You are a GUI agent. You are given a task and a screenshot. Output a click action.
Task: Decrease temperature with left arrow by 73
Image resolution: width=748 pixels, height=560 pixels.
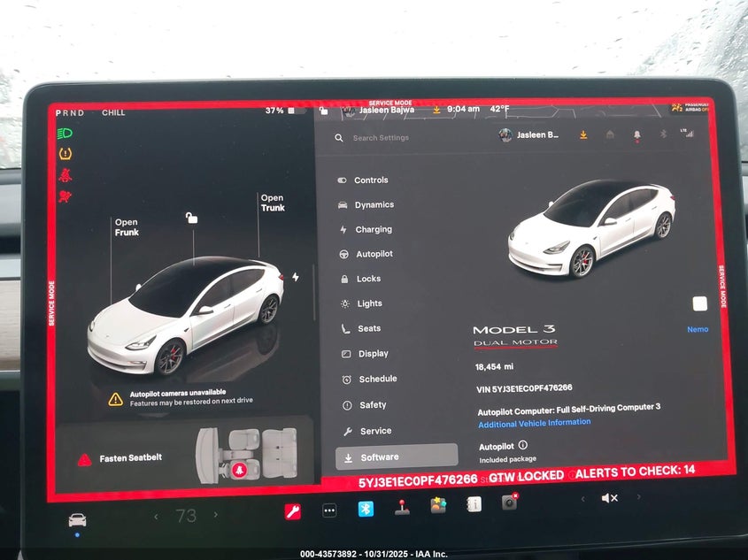click(156, 516)
